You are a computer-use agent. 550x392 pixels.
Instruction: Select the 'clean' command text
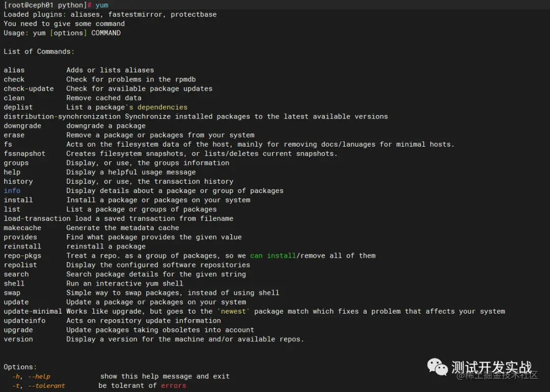coord(14,98)
